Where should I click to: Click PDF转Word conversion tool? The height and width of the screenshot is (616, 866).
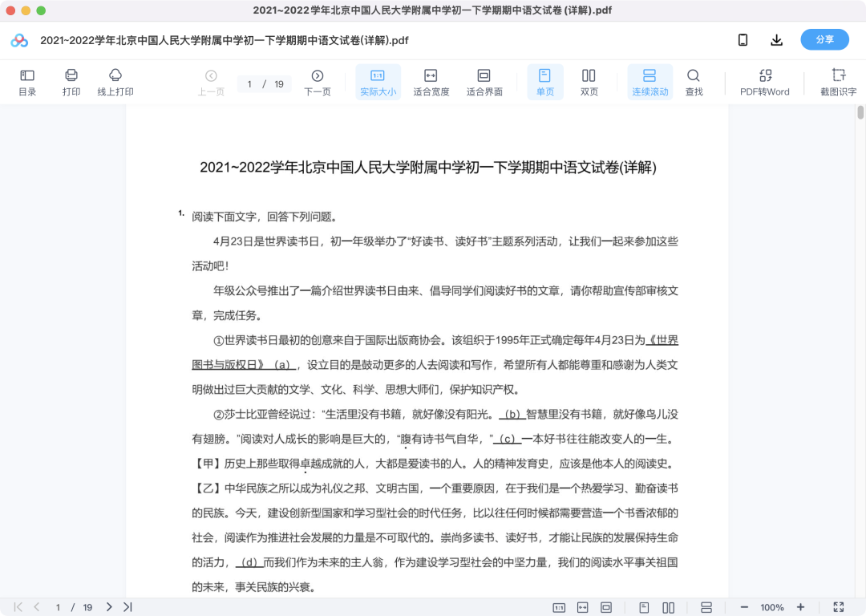(x=765, y=83)
